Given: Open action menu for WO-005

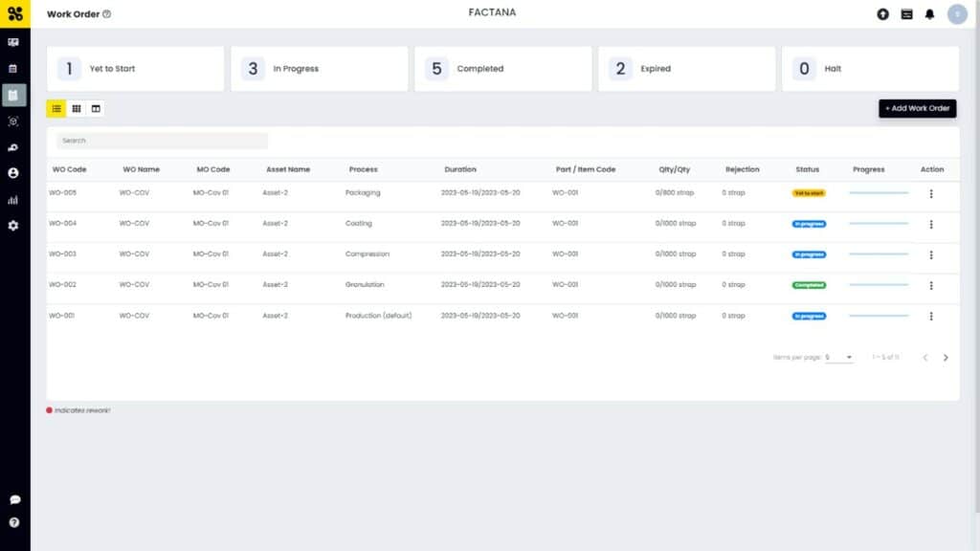Looking at the screenshot, I should [931, 193].
